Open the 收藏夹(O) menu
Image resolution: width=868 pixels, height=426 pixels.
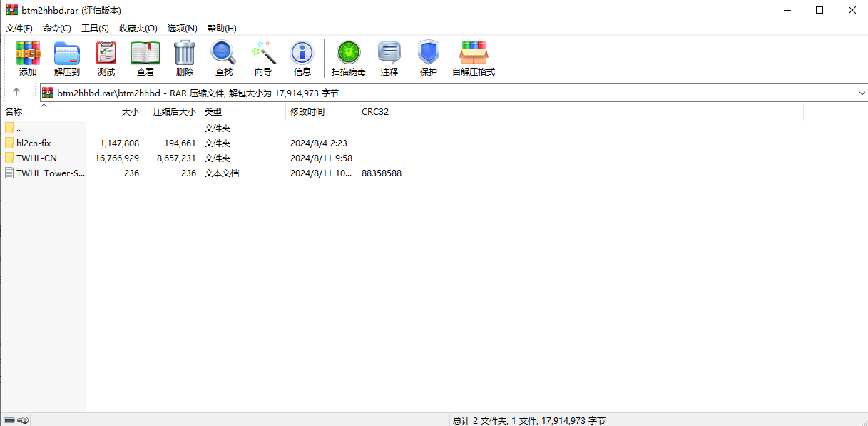138,29
